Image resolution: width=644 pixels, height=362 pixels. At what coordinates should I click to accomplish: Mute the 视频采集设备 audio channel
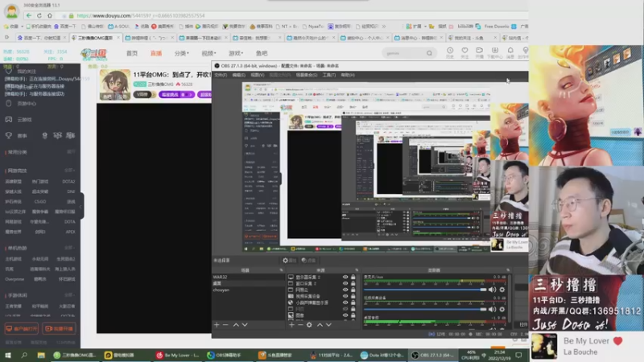(x=493, y=309)
